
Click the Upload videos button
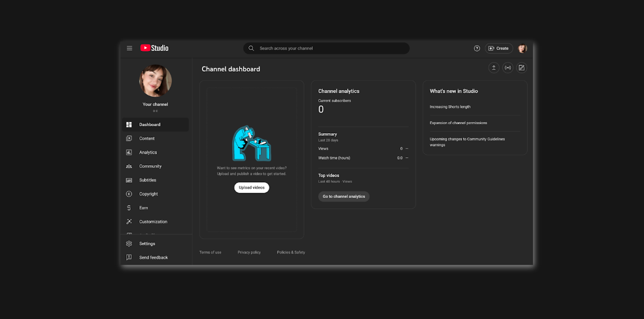[251, 187]
